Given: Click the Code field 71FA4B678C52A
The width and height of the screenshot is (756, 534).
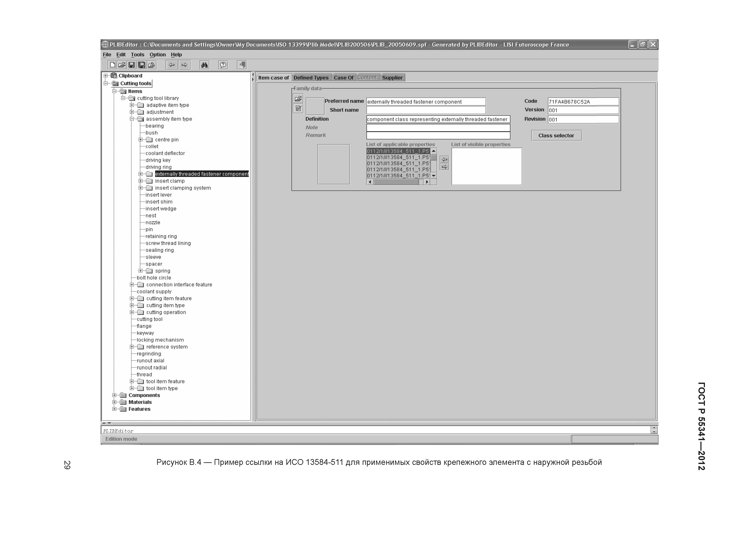Looking at the screenshot, I should pos(583,102).
